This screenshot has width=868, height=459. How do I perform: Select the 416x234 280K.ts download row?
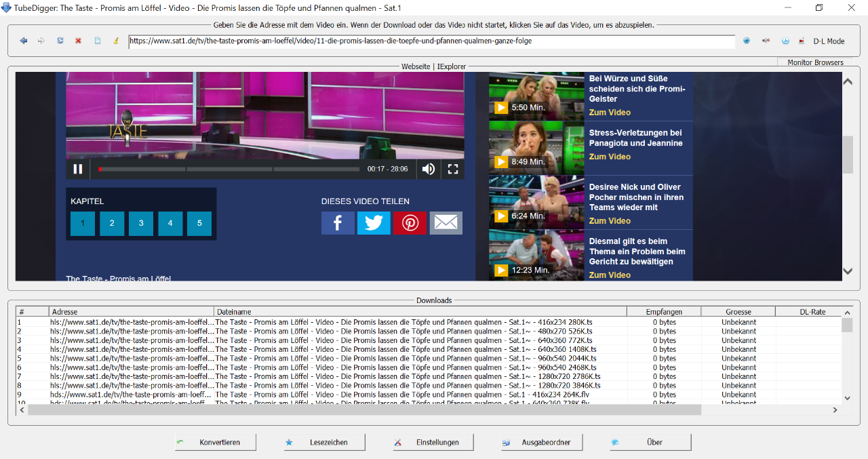coord(429,322)
